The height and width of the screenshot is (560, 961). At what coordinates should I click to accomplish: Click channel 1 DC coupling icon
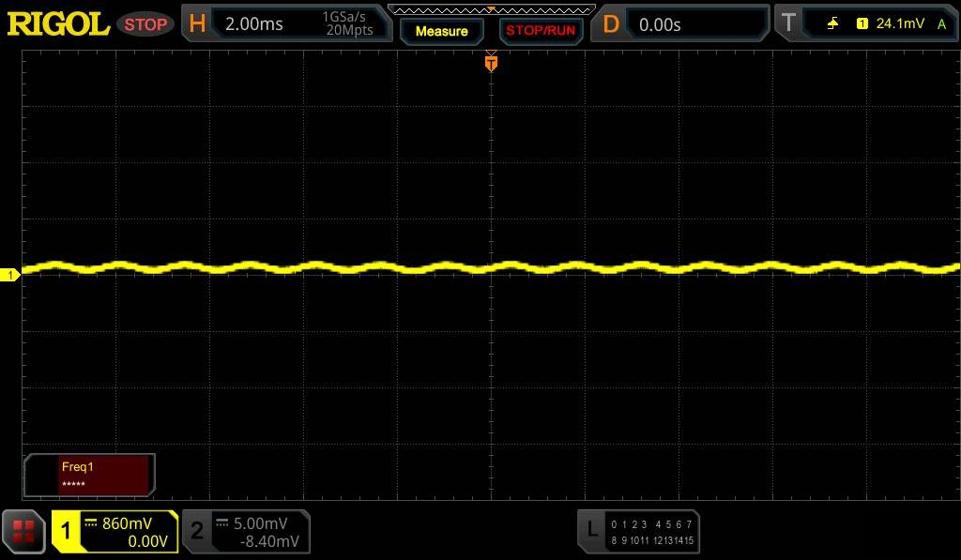[91, 522]
